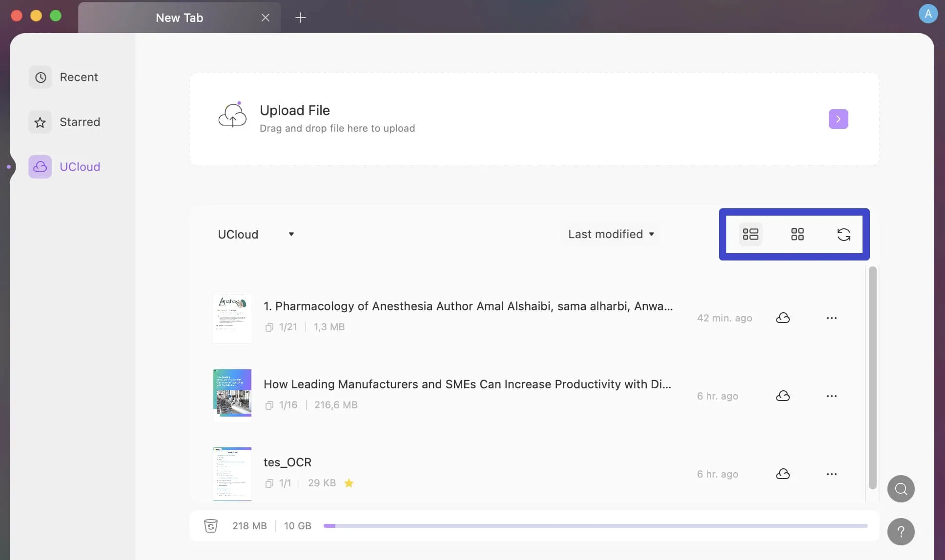Click the search icon bottom right
This screenshot has width=945, height=560.
[901, 489]
